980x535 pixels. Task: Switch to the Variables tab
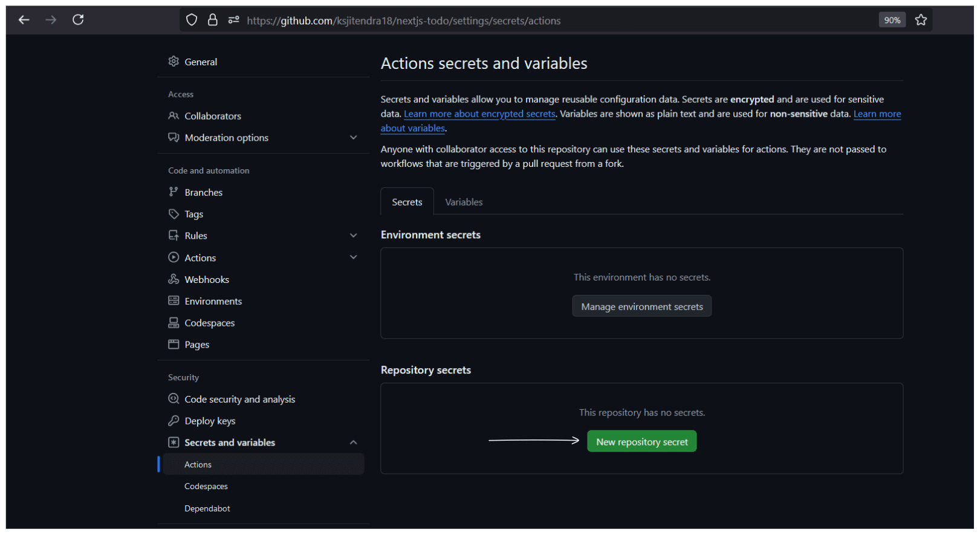464,202
